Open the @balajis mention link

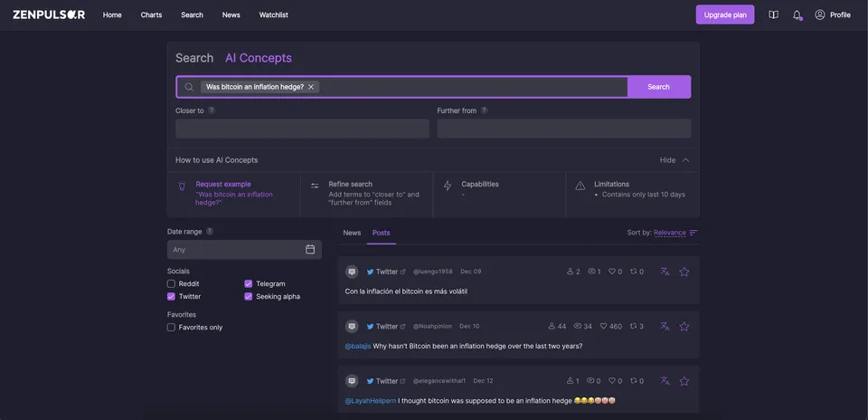358,347
